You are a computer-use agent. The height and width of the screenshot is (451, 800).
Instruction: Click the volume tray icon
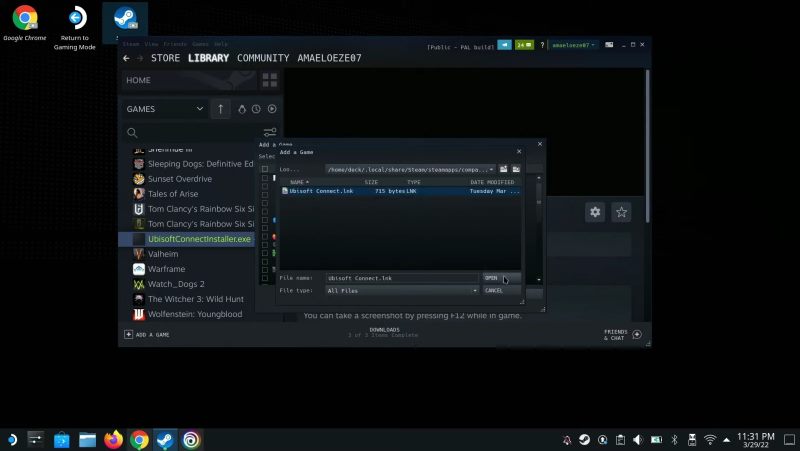(x=638, y=440)
